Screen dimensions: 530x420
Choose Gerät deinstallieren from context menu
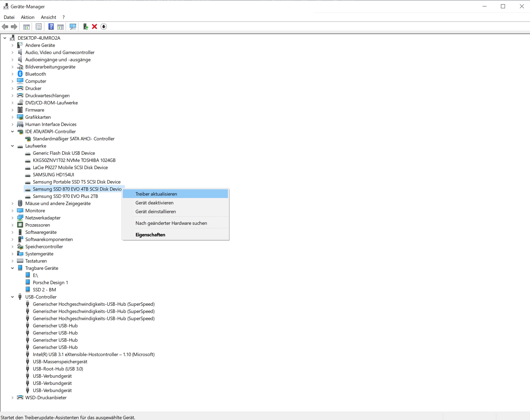156,211
